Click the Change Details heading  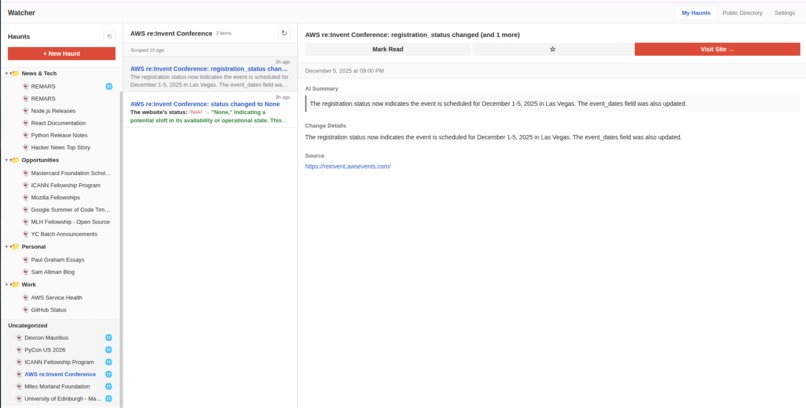(x=325, y=125)
